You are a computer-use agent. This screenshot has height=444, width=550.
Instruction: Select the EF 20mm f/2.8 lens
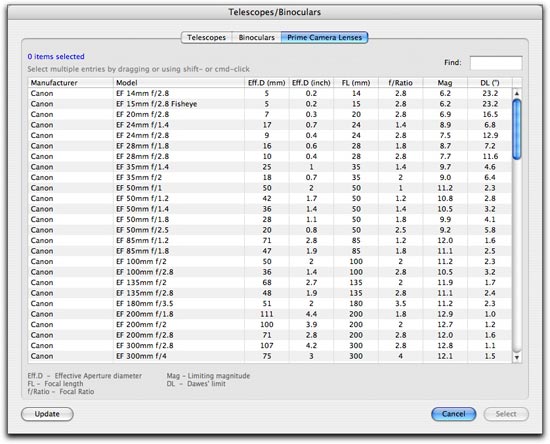click(x=270, y=114)
